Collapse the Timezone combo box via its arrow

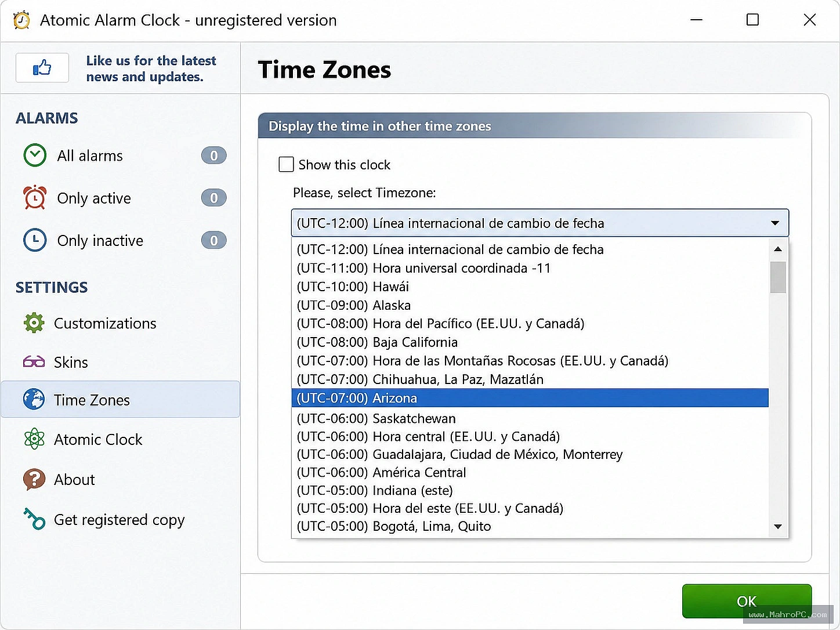[775, 223]
